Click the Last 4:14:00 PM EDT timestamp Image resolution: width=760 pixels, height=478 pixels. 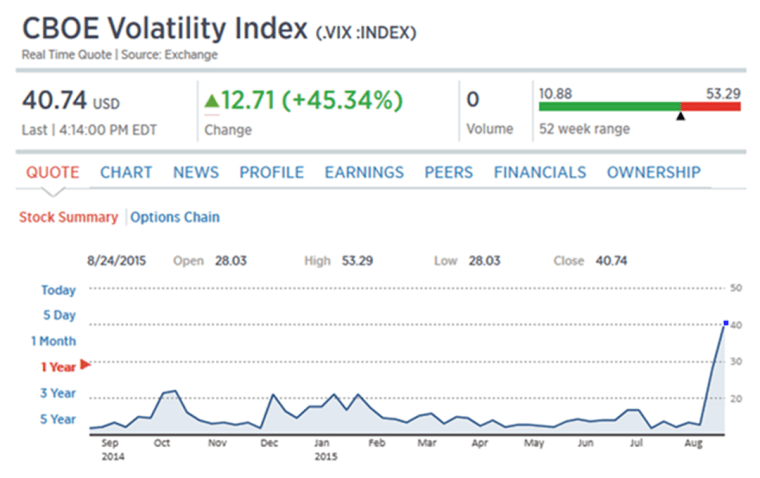(x=89, y=130)
